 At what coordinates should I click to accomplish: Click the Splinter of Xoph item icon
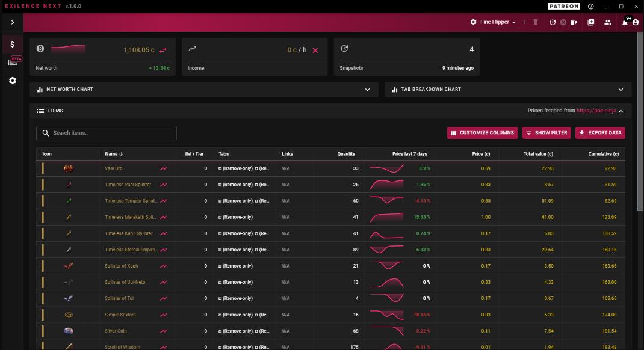coord(69,266)
